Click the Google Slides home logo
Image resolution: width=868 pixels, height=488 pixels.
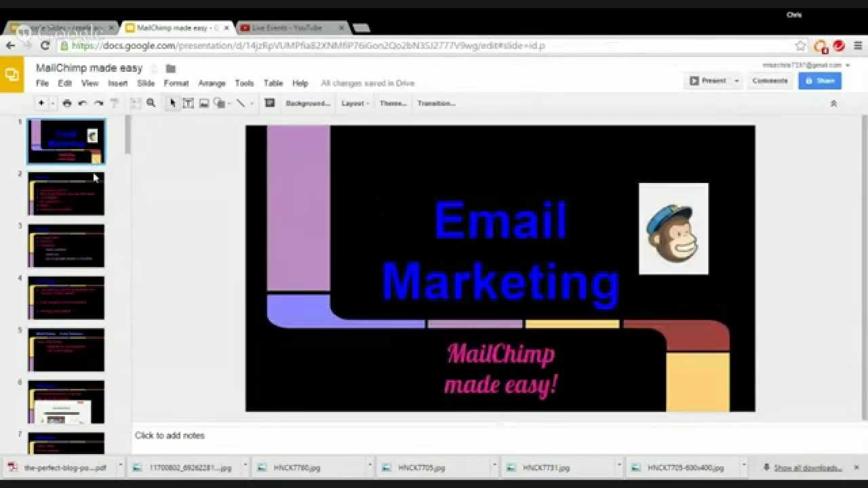[x=12, y=74]
